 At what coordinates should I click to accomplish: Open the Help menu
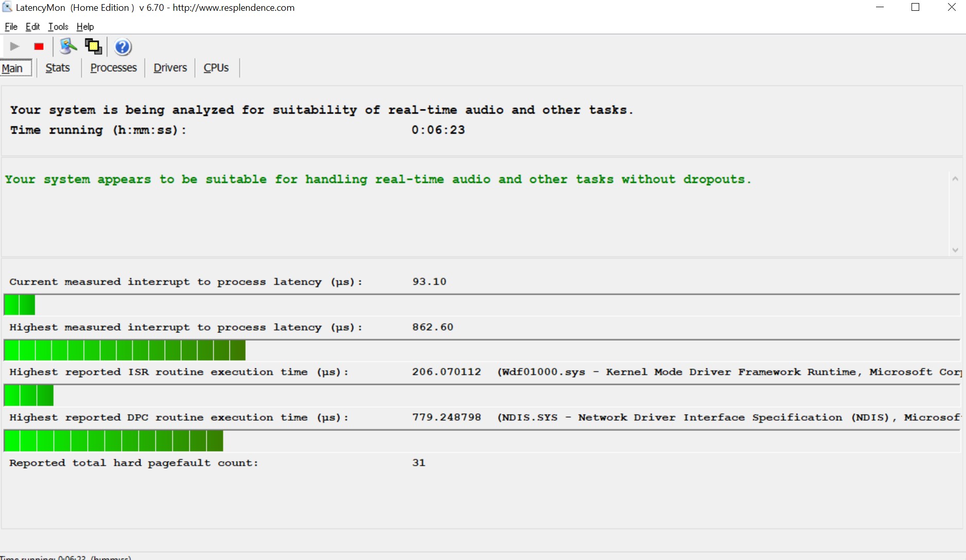[x=85, y=27]
